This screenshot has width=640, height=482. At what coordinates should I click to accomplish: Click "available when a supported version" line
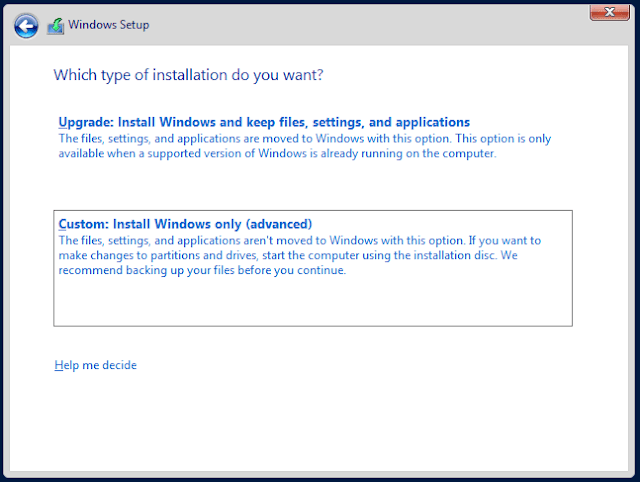coord(277,154)
